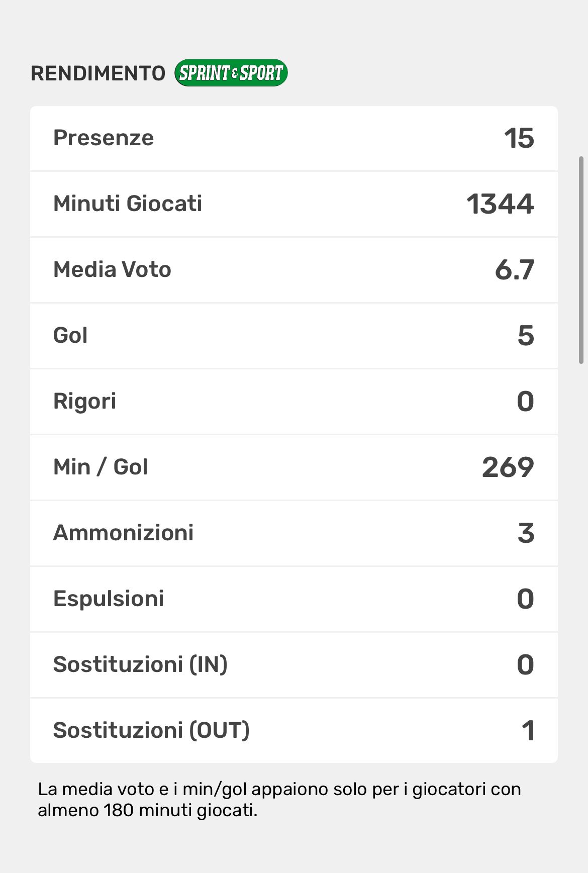Select the Ammonizioni row label
This screenshot has height=873, width=588.
pyautogui.click(x=123, y=533)
